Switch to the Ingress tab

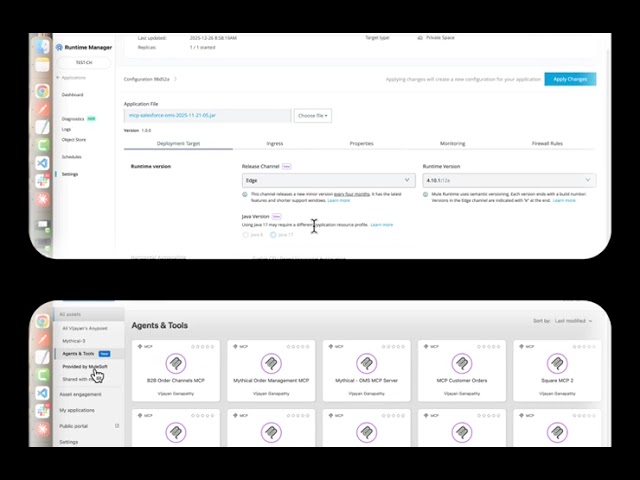coord(275,143)
